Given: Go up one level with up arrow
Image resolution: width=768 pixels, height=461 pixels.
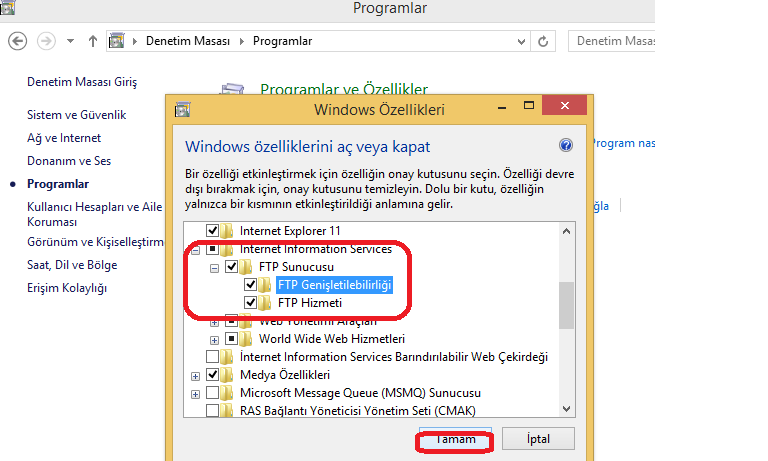Looking at the screenshot, I should coord(93,41).
